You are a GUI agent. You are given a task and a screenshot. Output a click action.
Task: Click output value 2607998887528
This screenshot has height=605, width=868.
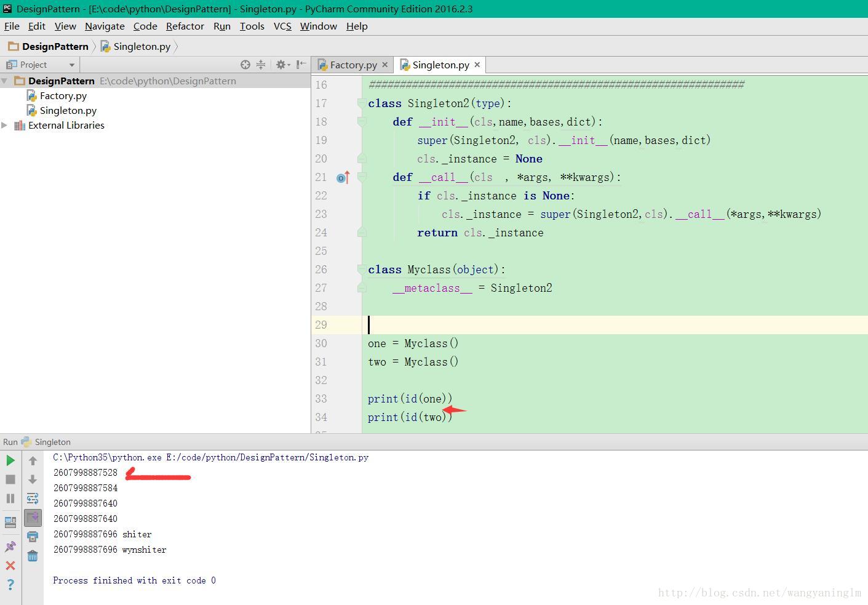[86, 473]
